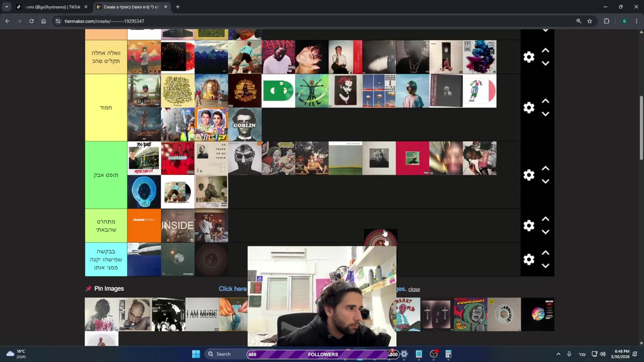Screen dimensions: 644x362
Task: Edit the green תופס אבק tier label
Action: [x=106, y=175]
